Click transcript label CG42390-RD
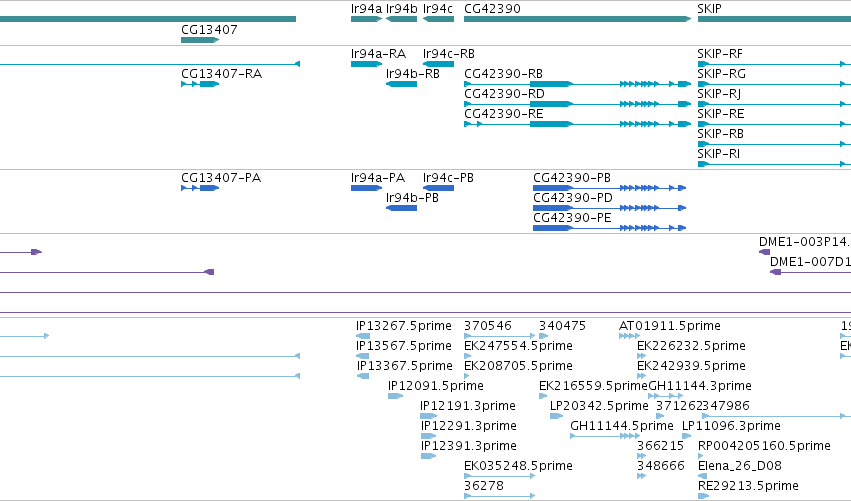851x501 pixels. click(x=504, y=94)
